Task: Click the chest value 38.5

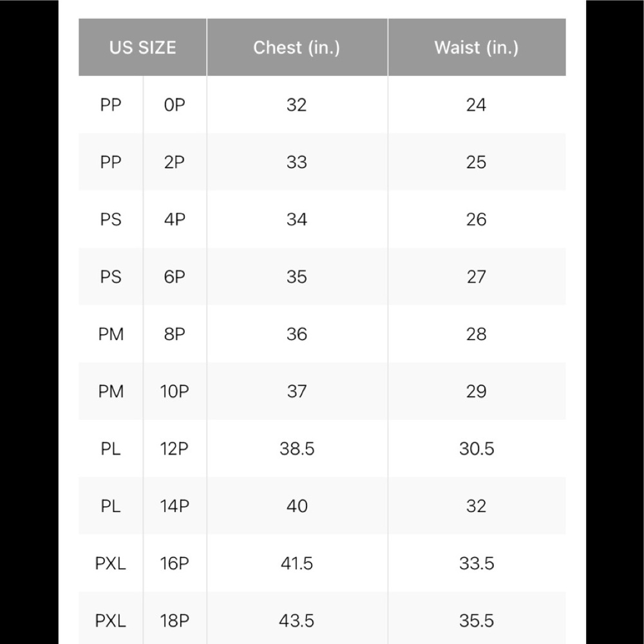Action: (297, 449)
